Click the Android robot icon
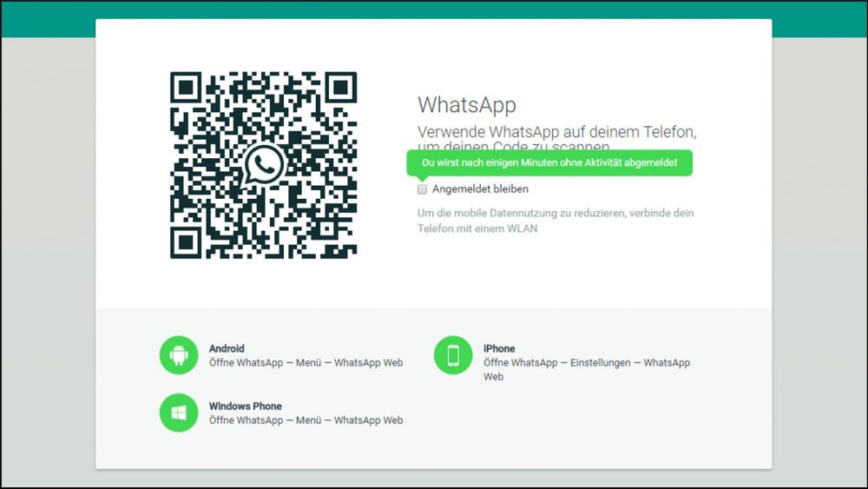 [179, 355]
